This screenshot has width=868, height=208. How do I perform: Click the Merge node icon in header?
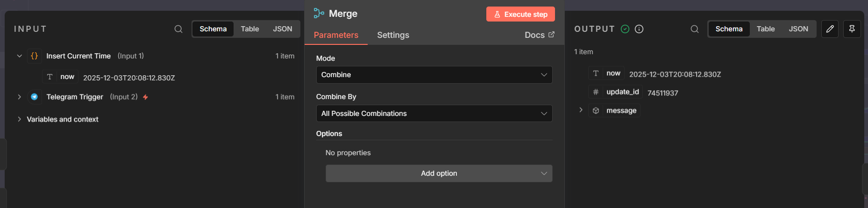coord(319,14)
